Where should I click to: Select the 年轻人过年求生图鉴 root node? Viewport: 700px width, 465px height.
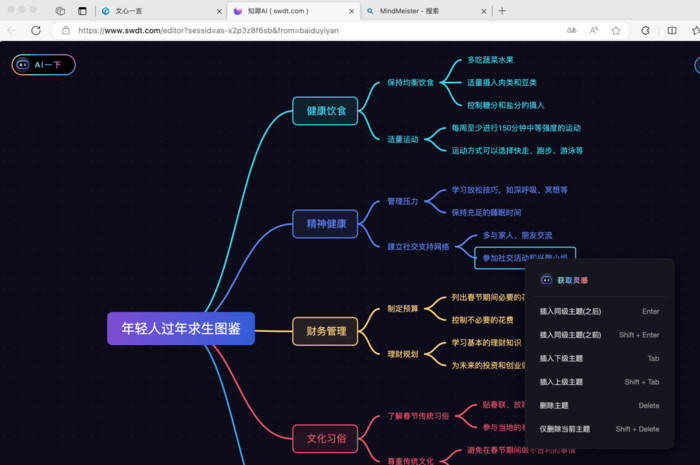click(x=181, y=328)
